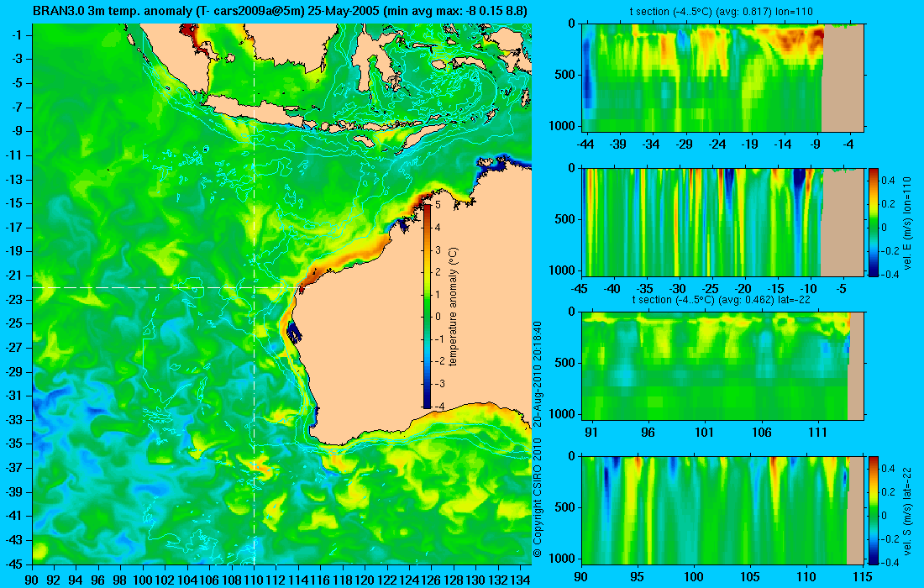
Task: Click the -25 x-axis label of the velocity E section
Action: coord(711,289)
